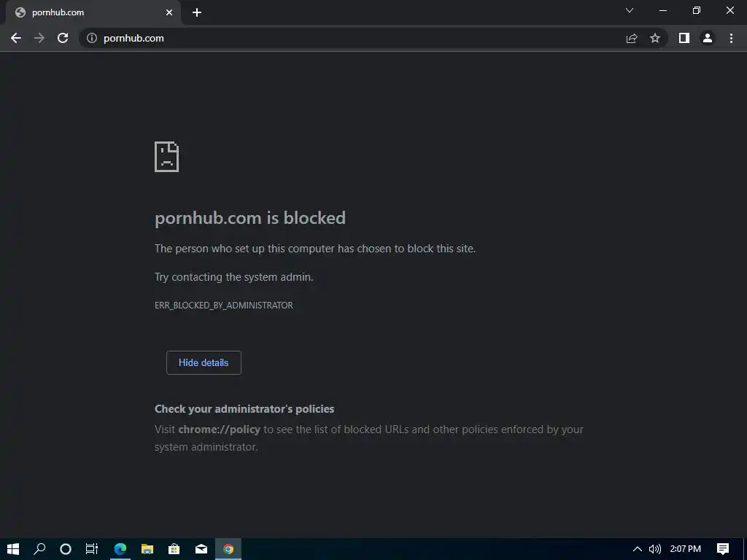Screen dimensions: 747x560
Task: Open Mail app from taskbar
Action: 201,549
